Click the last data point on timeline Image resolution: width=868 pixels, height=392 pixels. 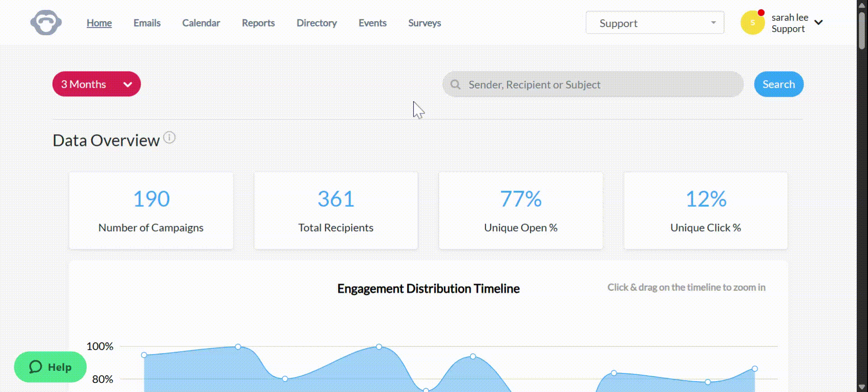pos(755,369)
